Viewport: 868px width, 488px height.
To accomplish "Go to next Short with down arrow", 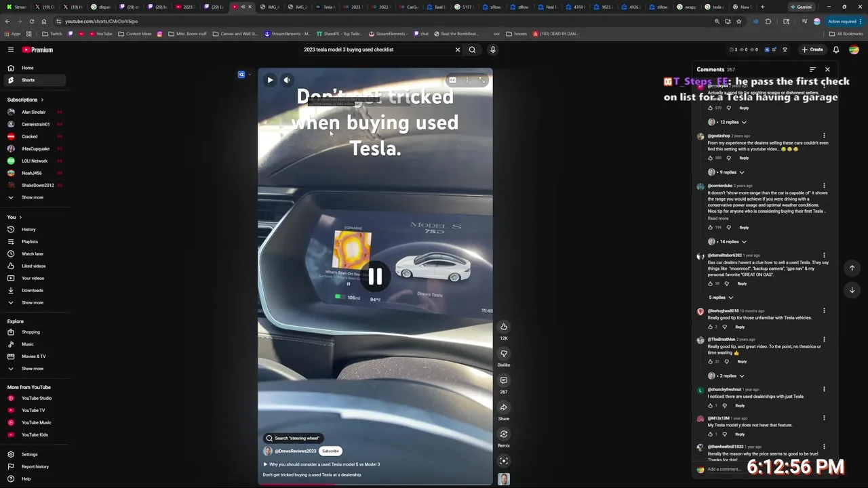I will (852, 290).
